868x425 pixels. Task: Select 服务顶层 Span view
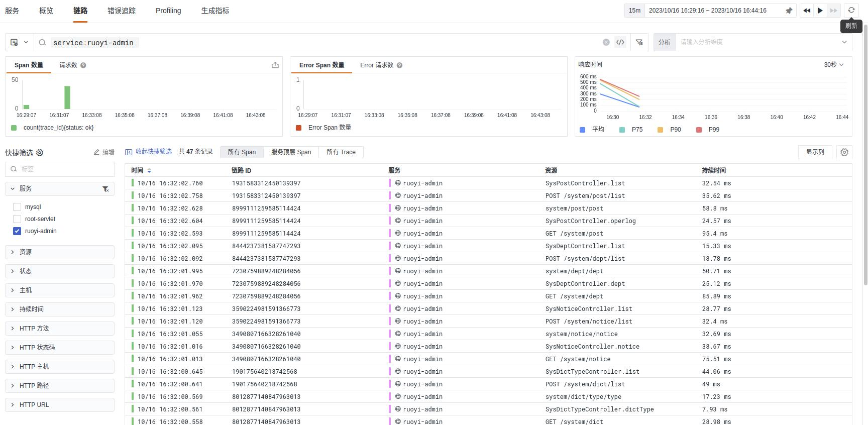click(291, 152)
